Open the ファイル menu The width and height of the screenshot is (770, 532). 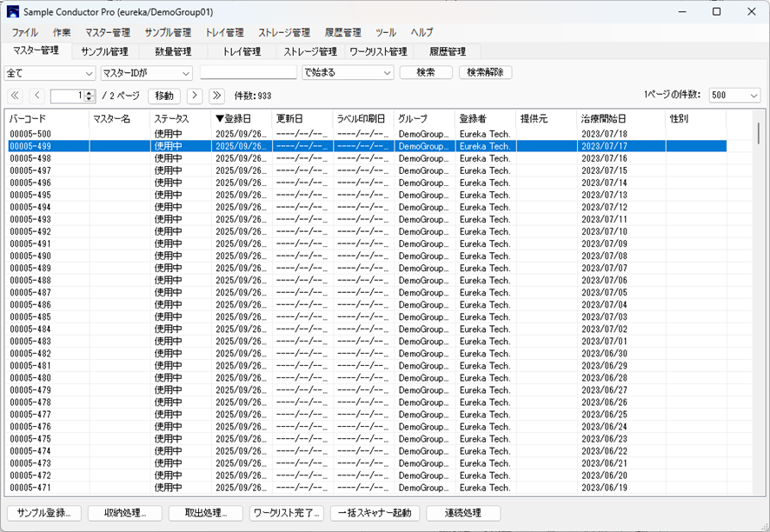coord(24,32)
